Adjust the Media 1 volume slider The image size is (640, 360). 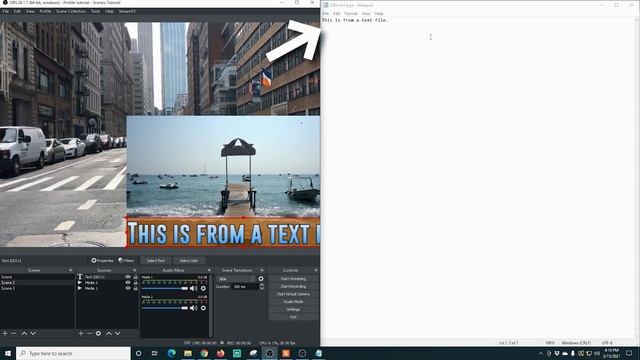(x=164, y=288)
